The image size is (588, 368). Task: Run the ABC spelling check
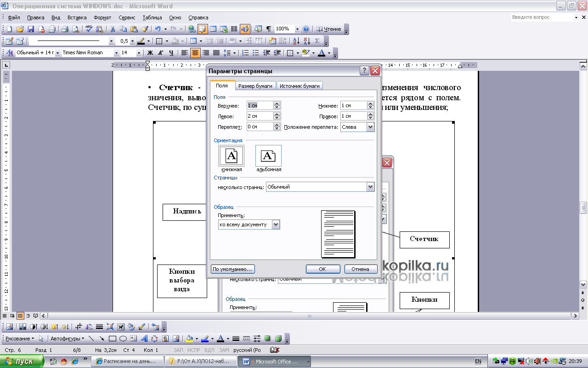[89, 29]
